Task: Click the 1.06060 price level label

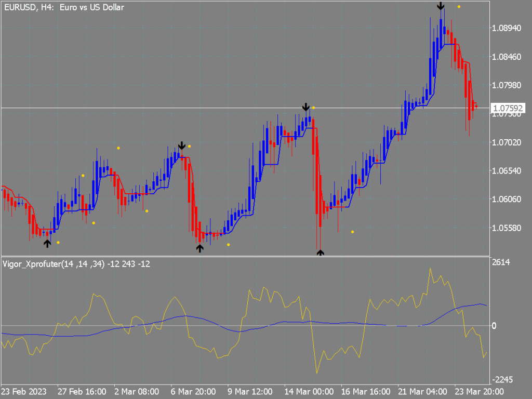Action: click(x=507, y=199)
